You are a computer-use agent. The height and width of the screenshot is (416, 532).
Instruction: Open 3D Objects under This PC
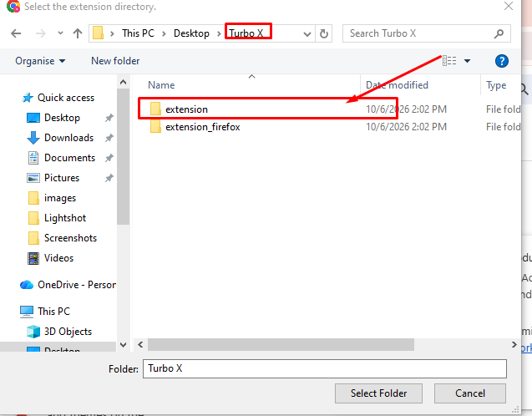tap(68, 331)
